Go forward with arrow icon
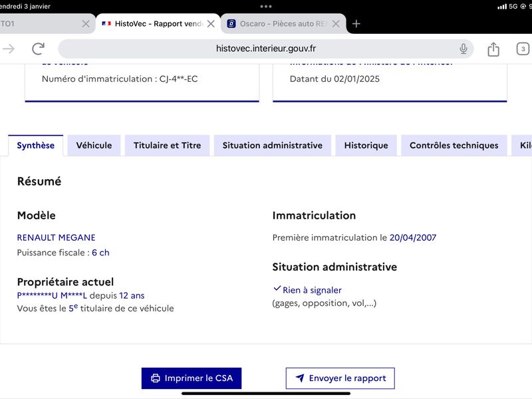Viewport: 532px width, 399px height. click(9, 49)
